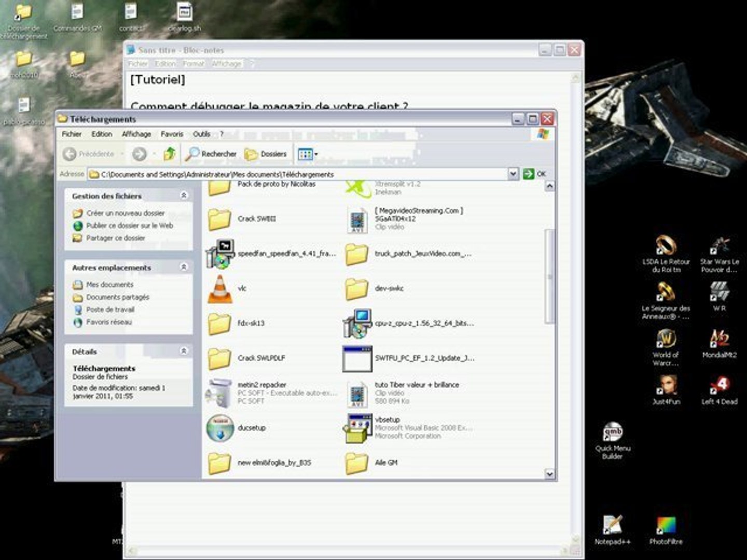Click the file list scroll-down arrow
This screenshot has height=560, width=747.
click(550, 473)
